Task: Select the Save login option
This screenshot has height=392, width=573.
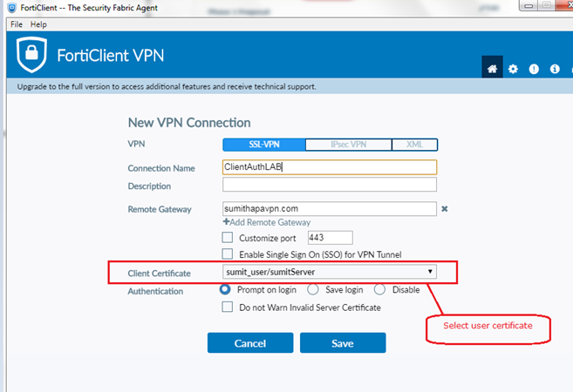Action: coord(313,289)
